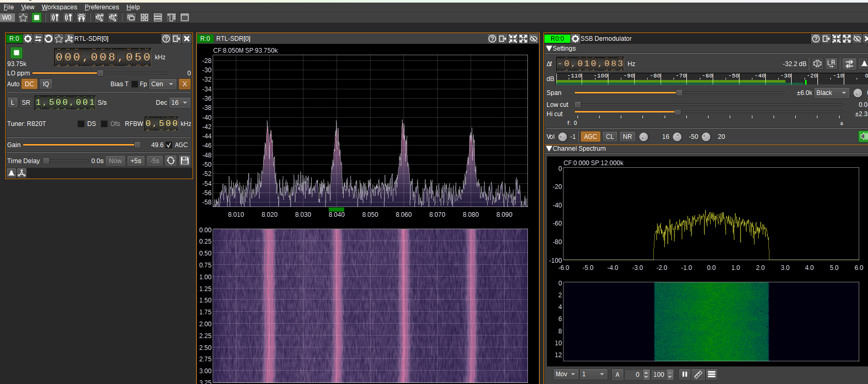Hide the RTL-SDR spectrum with the eye icon
This screenshot has width=868, height=384.
(x=534, y=39)
